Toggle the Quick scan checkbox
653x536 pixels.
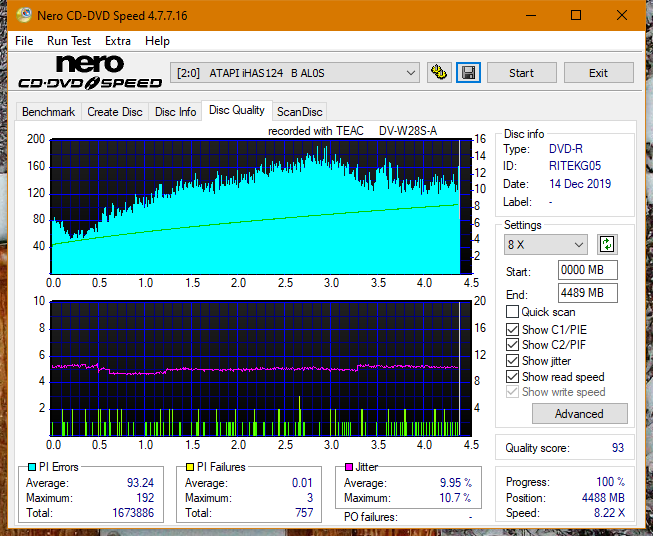pos(512,312)
